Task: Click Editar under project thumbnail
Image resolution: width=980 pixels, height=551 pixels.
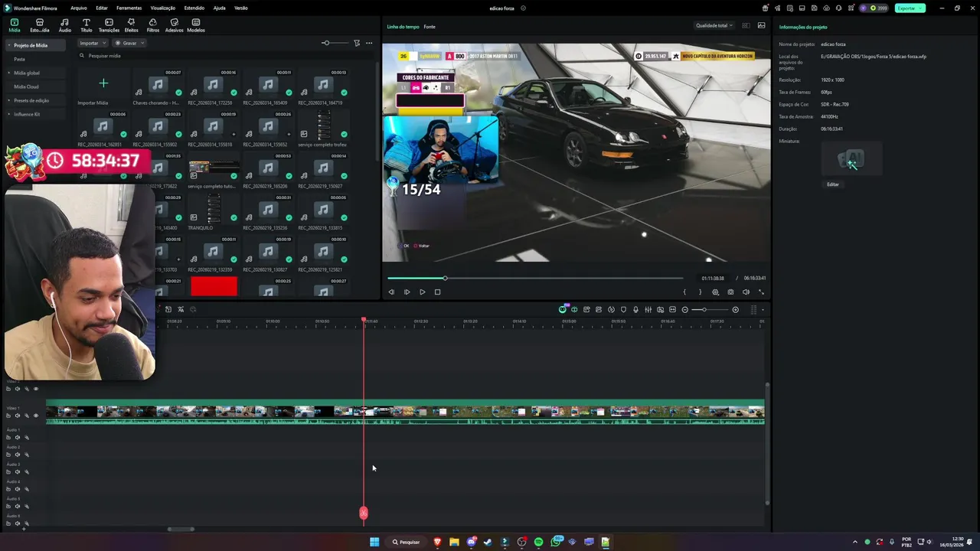Action: [x=833, y=184]
